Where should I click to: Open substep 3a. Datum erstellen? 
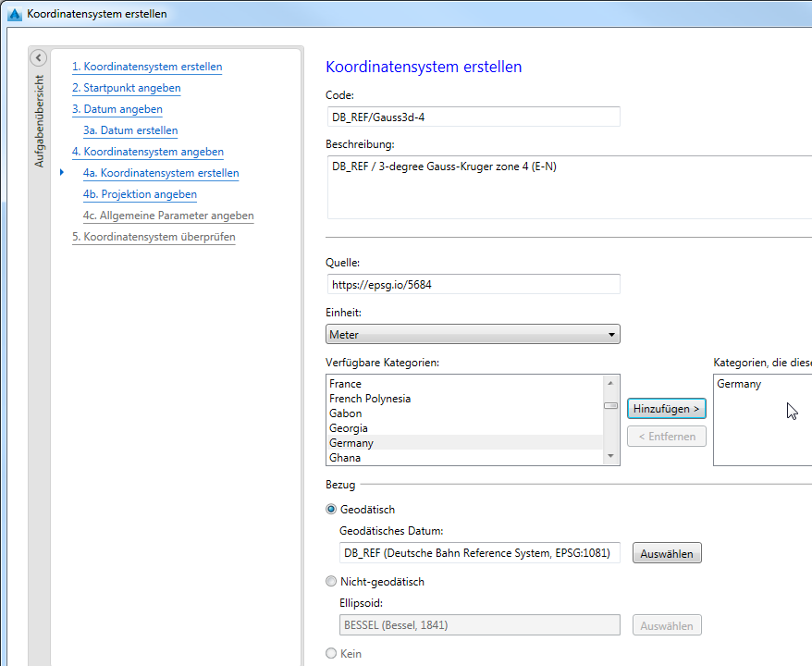coord(130,130)
